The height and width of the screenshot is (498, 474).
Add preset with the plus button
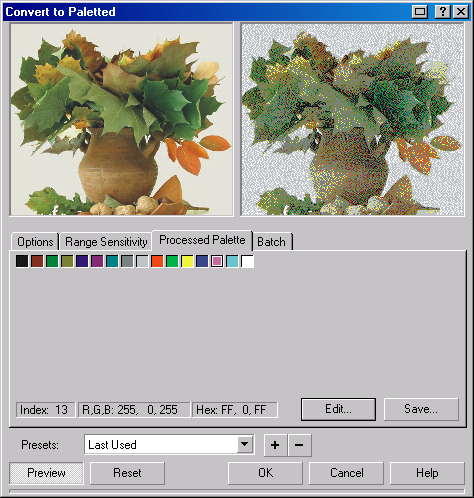coord(275,445)
